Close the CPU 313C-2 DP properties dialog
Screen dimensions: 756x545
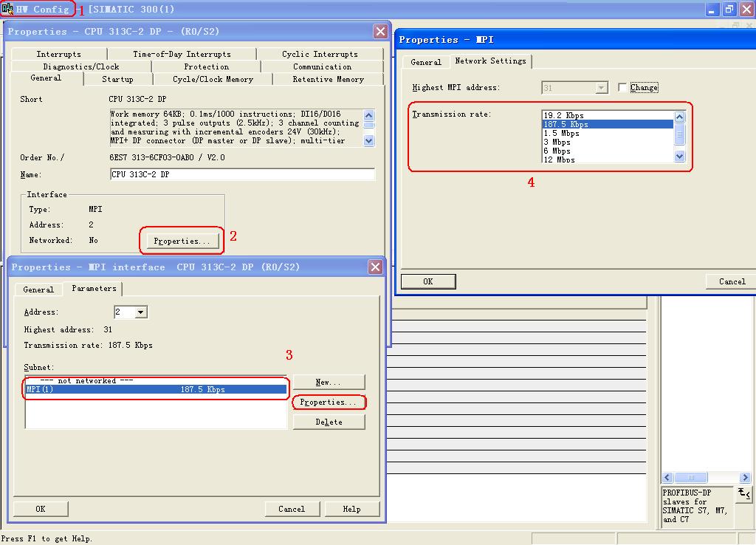[x=380, y=31]
